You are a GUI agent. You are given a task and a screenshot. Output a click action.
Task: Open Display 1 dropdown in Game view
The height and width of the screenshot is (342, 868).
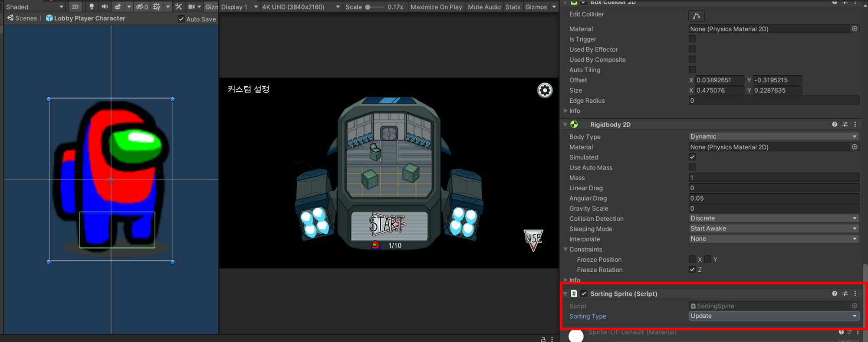pos(240,7)
